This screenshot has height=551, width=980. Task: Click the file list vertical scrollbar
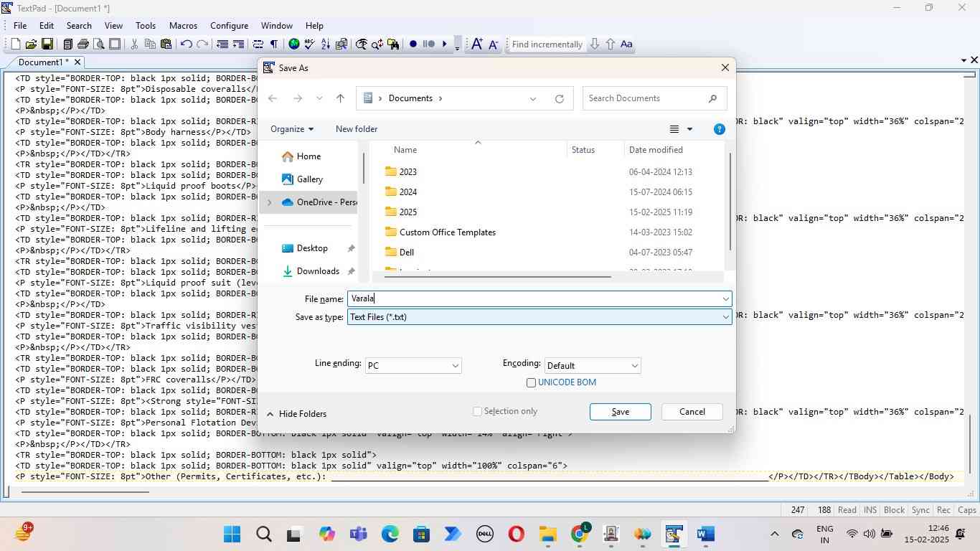point(730,202)
